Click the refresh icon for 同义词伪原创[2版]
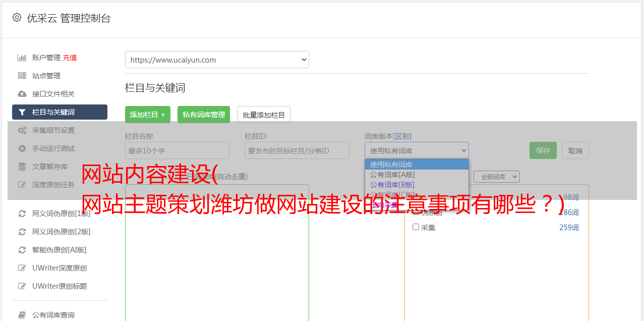 coord(22,232)
